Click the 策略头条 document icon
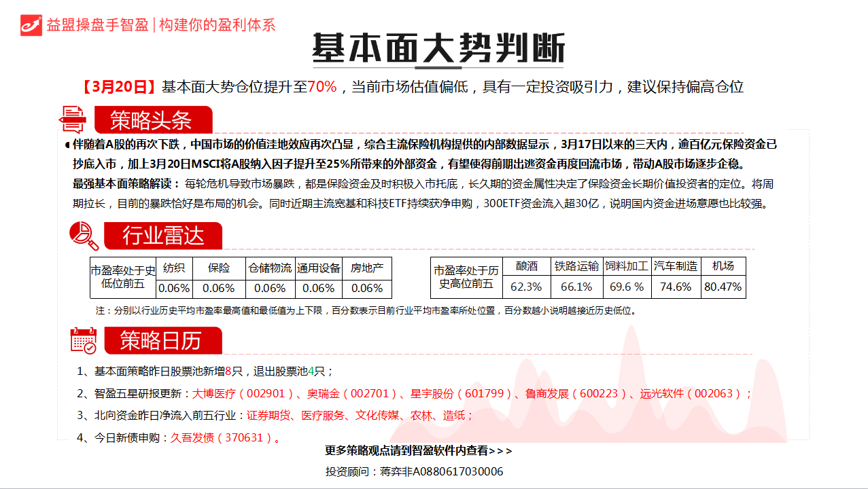The image size is (868, 489). point(73,120)
